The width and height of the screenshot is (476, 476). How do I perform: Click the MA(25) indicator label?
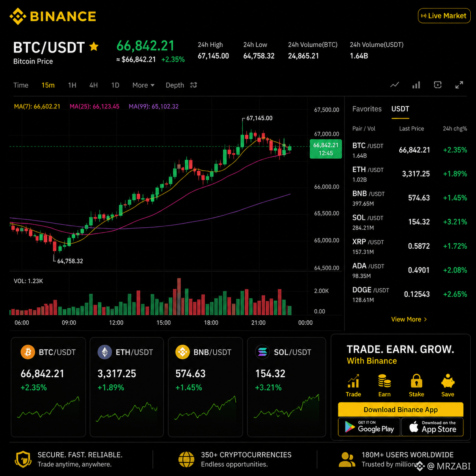click(x=95, y=107)
